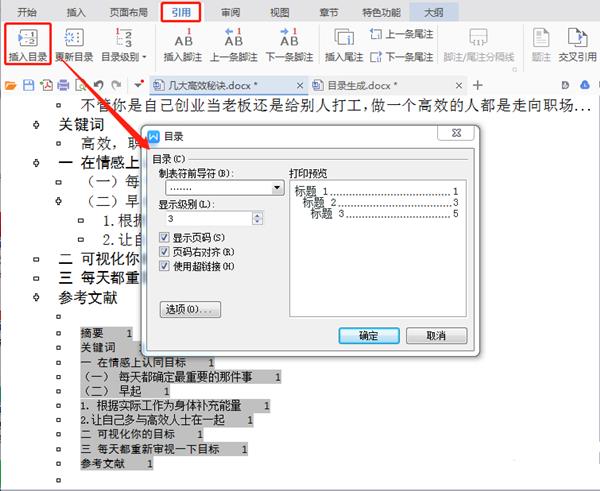Click TOC entry (二) 早起
This screenshot has width=600, height=491.
point(125,391)
